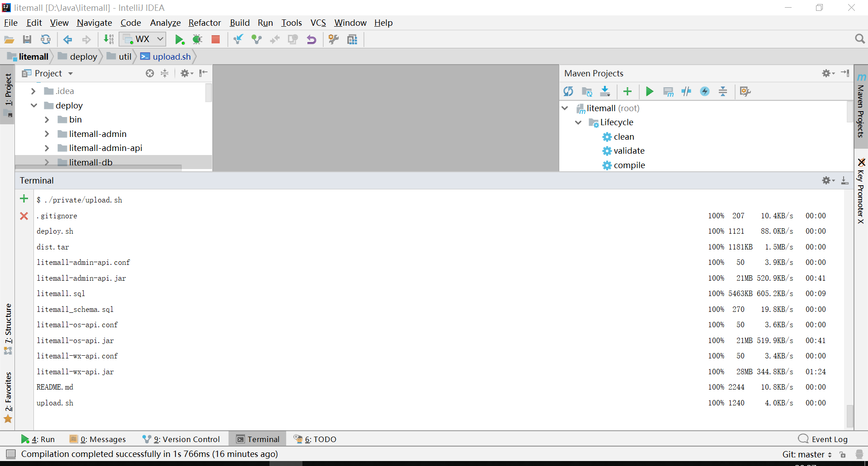Click Download Sources icon in Maven panel

point(605,92)
